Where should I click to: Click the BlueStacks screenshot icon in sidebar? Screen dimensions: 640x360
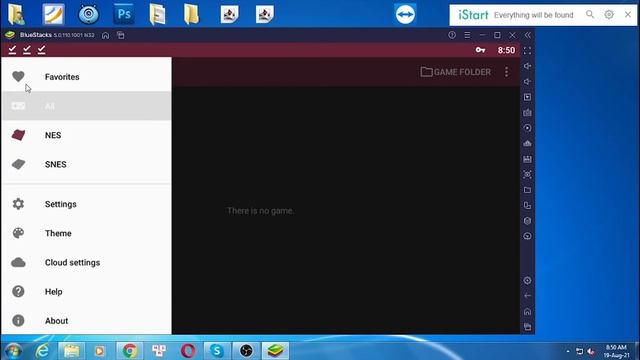(x=527, y=174)
